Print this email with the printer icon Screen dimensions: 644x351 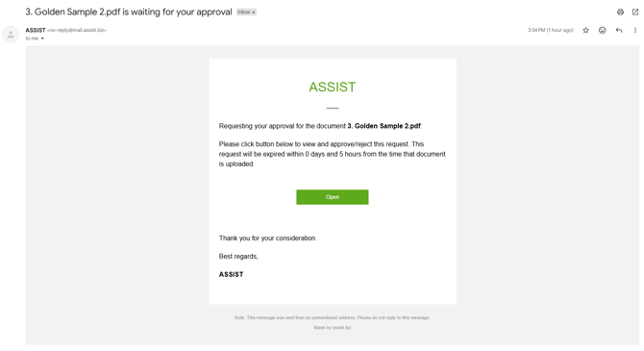(x=620, y=12)
